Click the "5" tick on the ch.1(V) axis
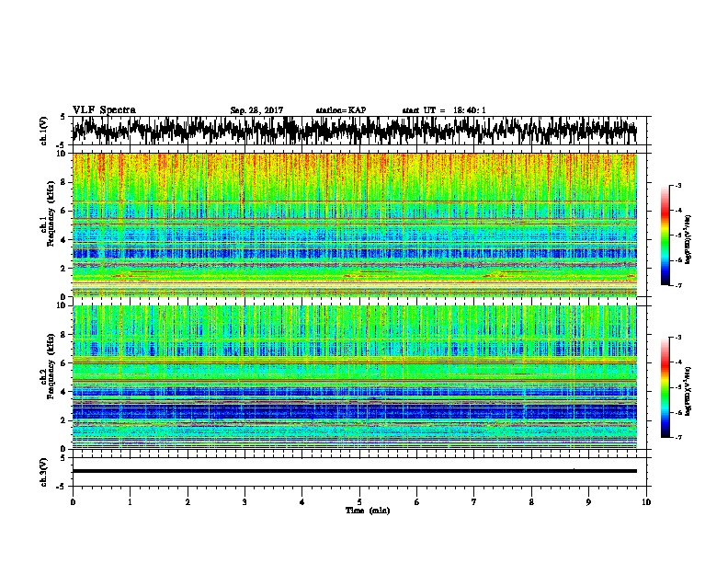728x563 pixels. [63, 117]
